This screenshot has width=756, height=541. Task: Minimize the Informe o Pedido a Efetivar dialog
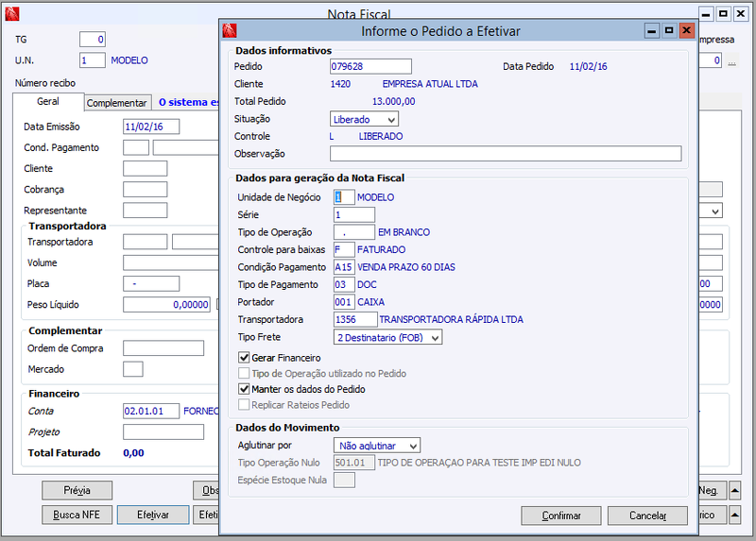coord(652,31)
